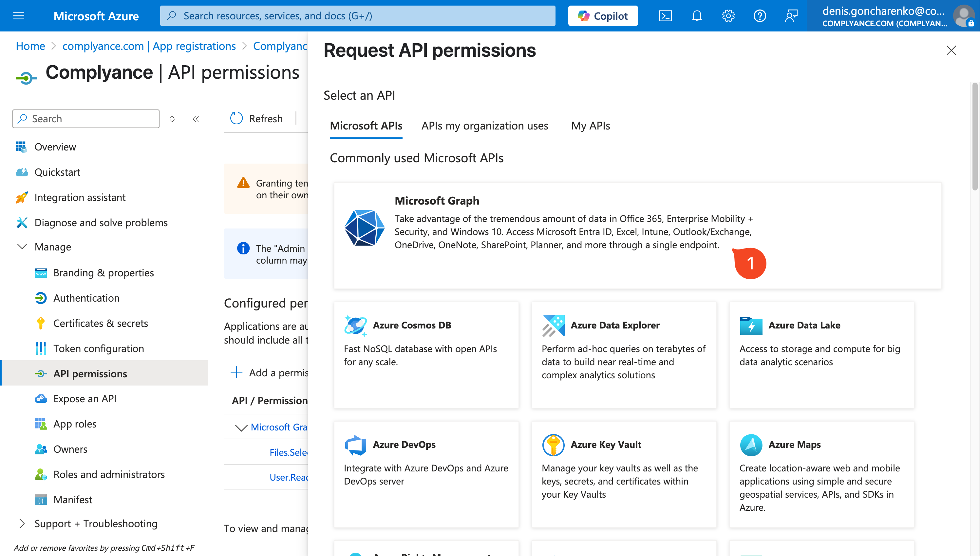Click the Complyance breadcrumb link
The image size is (980, 556).
point(280,46)
